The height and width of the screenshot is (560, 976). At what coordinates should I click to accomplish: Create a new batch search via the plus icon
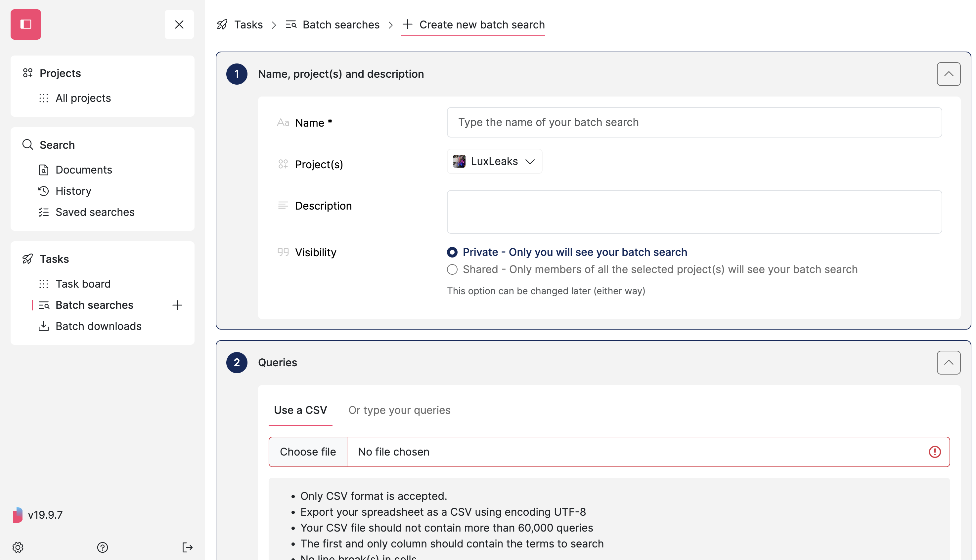point(177,305)
